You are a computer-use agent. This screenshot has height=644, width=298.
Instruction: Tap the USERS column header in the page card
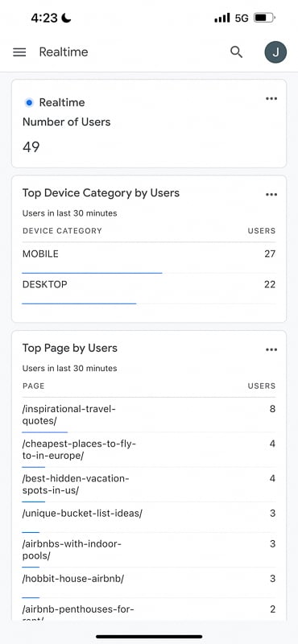(262, 386)
